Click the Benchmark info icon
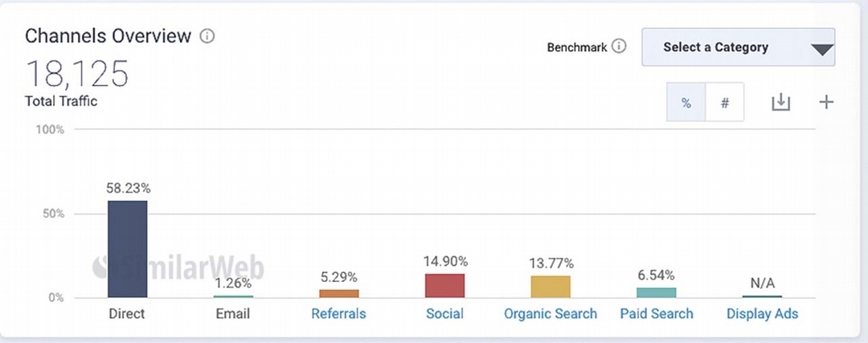 619,47
